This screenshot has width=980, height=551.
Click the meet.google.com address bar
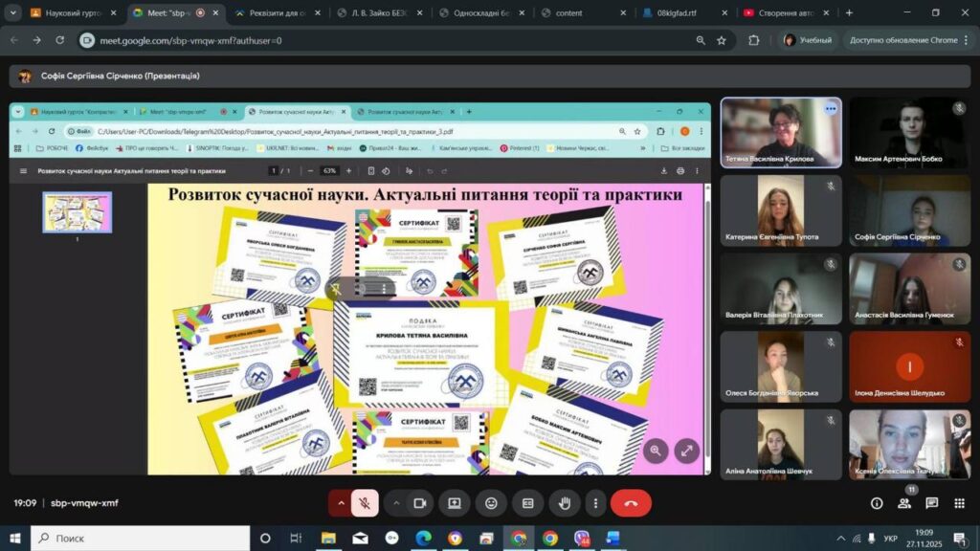click(383, 40)
